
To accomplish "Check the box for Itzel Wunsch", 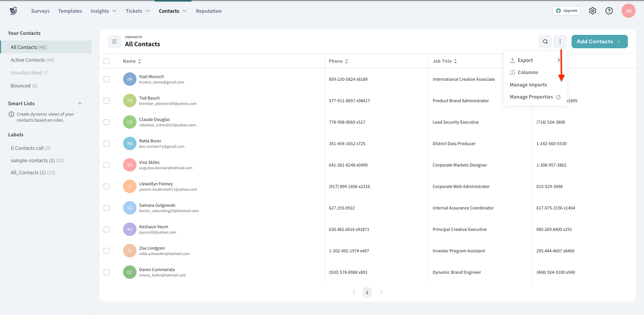I will [x=107, y=79].
